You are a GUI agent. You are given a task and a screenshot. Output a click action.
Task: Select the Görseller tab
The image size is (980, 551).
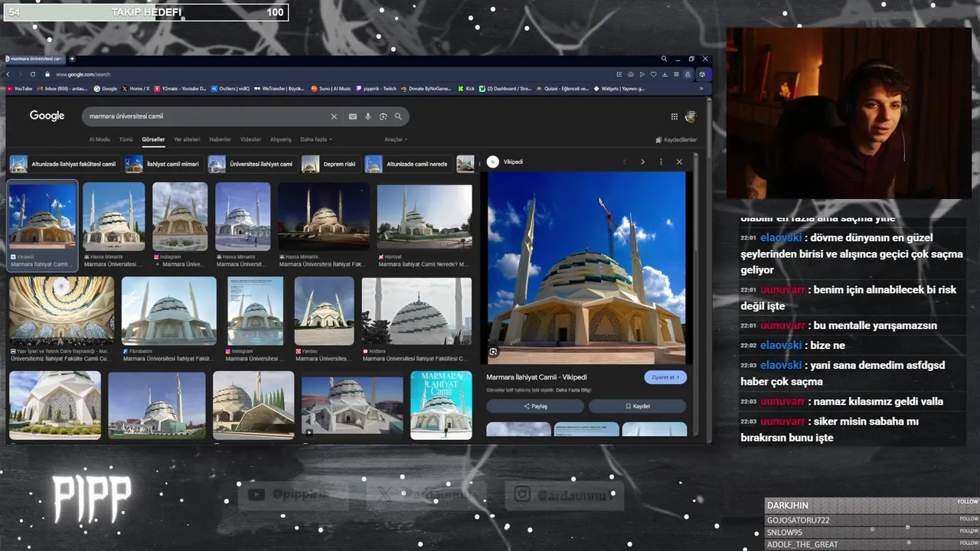pyautogui.click(x=153, y=139)
